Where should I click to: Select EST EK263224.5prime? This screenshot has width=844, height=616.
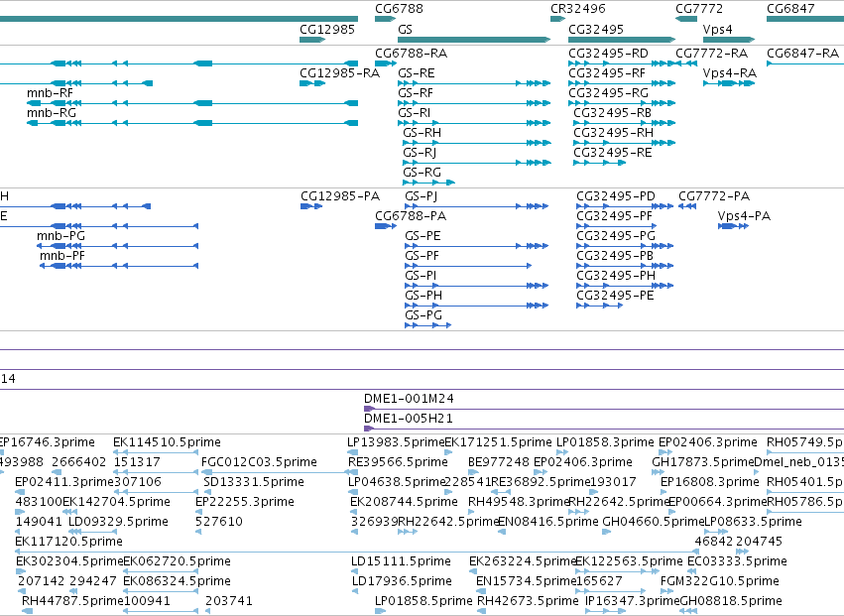pos(474,571)
